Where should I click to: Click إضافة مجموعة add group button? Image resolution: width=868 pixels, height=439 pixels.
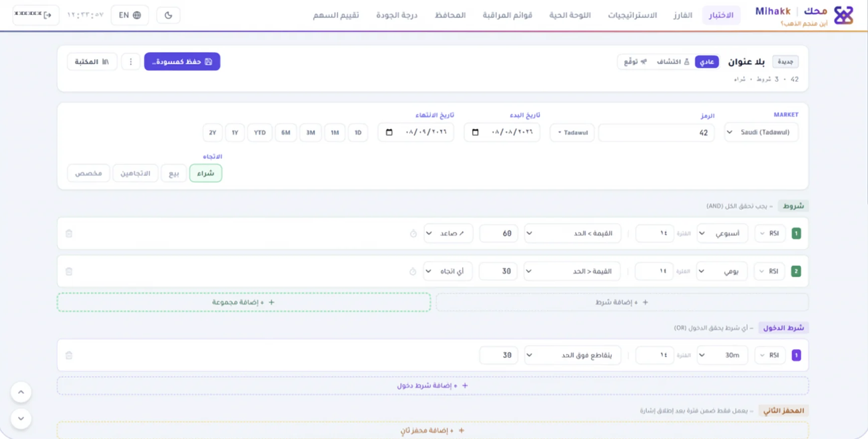click(244, 302)
